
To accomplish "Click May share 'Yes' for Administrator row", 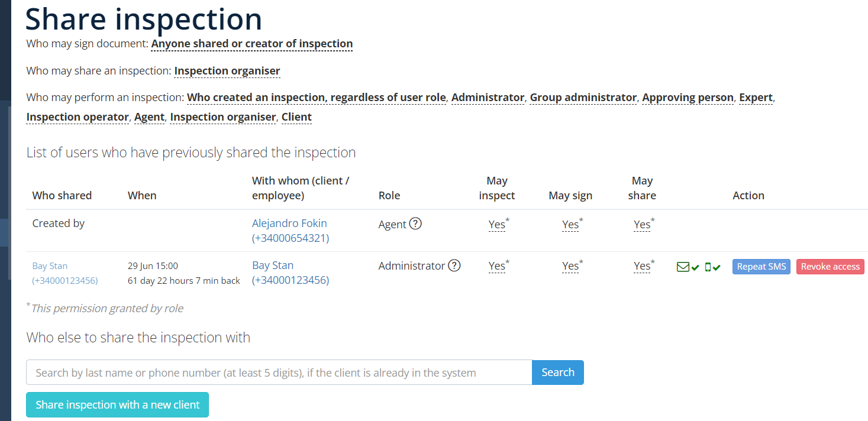I will tap(642, 266).
